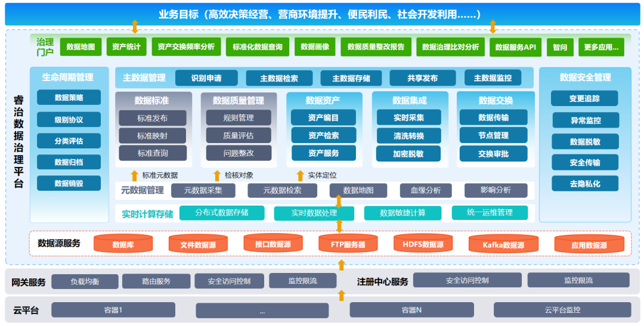Click 数据归档 under 生命周期管理
The width and height of the screenshot is (644, 326).
click(69, 162)
